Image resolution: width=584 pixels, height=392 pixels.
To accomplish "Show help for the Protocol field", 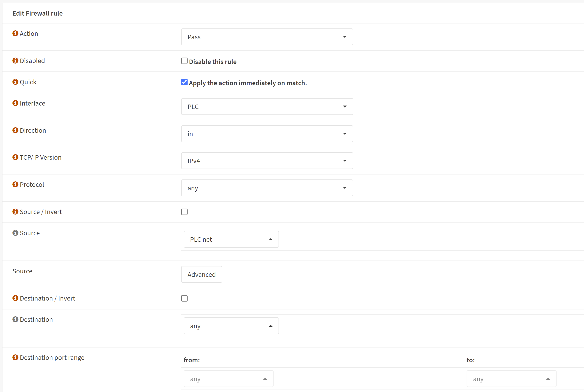I will point(15,184).
